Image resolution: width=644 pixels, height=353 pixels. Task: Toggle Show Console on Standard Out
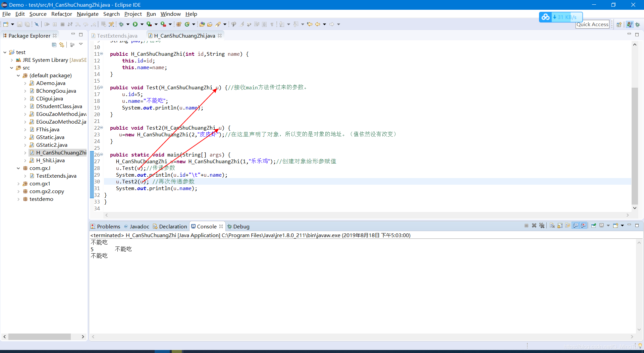(x=576, y=226)
